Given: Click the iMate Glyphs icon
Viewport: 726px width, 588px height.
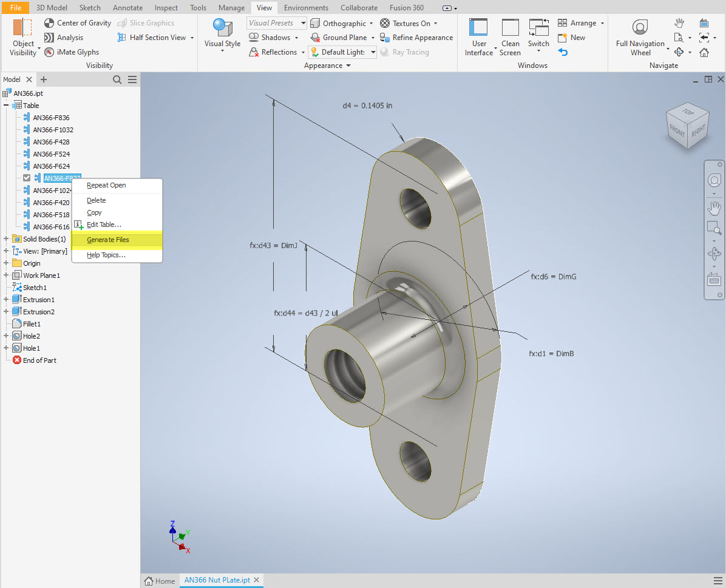Looking at the screenshot, I should [50, 52].
